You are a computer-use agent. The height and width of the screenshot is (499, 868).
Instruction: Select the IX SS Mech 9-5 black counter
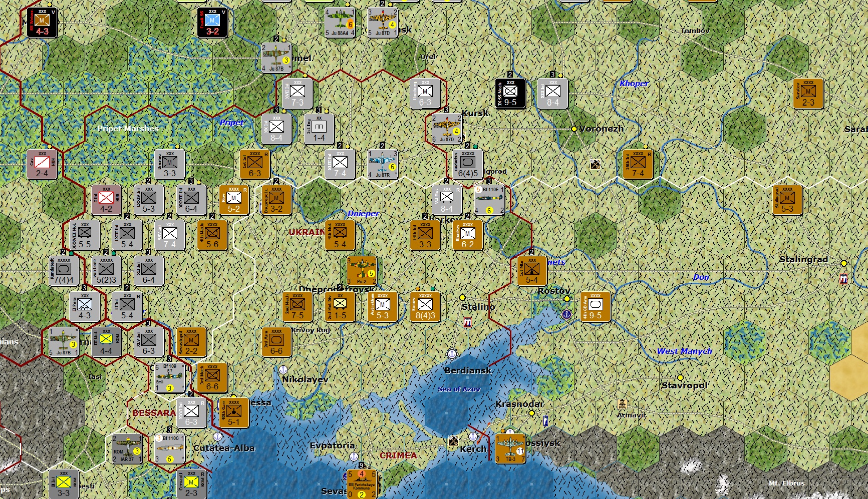[x=510, y=93]
